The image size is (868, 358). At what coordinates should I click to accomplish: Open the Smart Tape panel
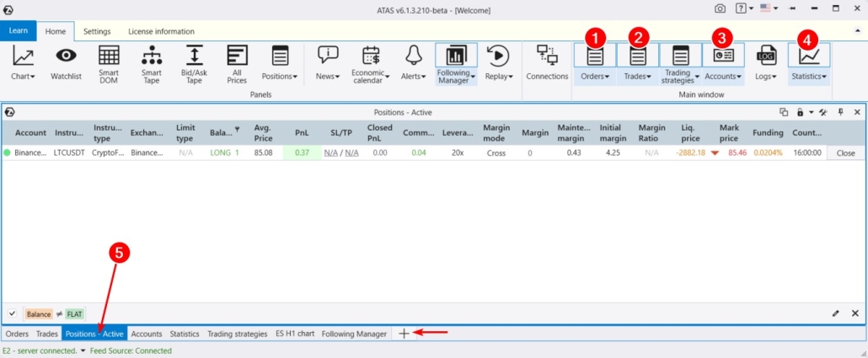coord(152,63)
